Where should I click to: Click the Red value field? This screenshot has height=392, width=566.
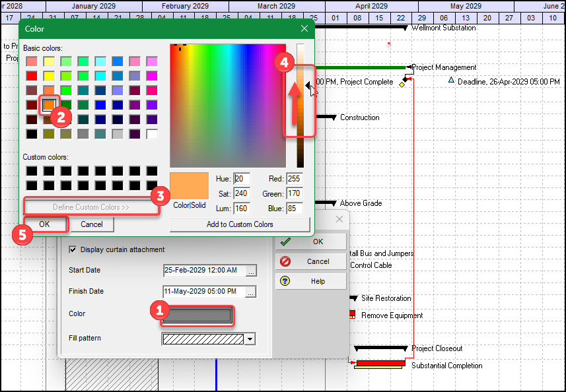click(294, 179)
